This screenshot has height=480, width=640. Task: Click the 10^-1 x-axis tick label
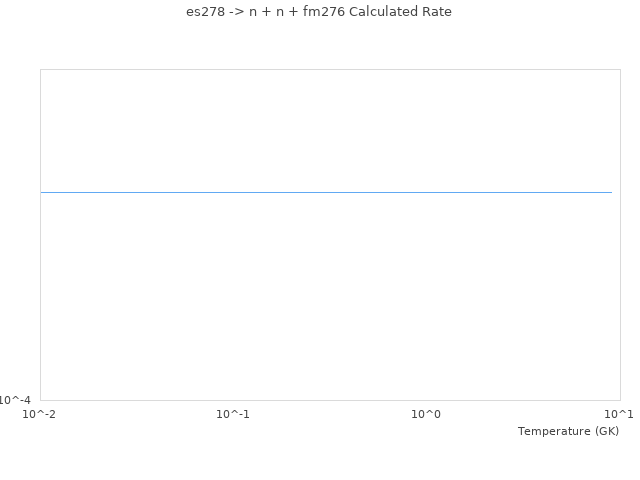coord(233,414)
